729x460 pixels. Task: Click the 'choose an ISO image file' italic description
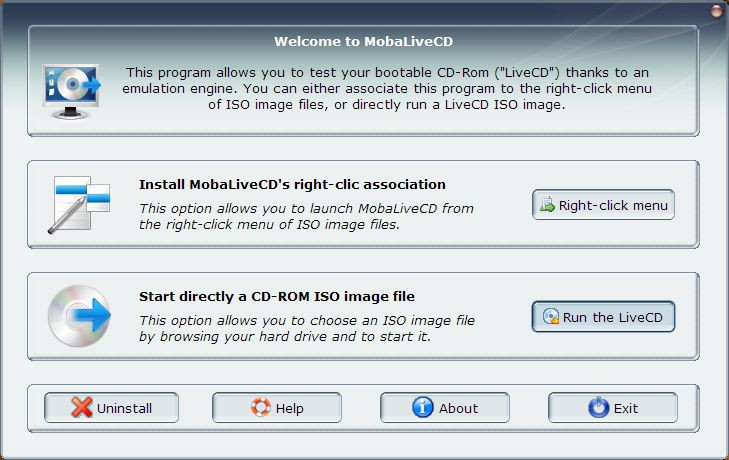pos(307,328)
